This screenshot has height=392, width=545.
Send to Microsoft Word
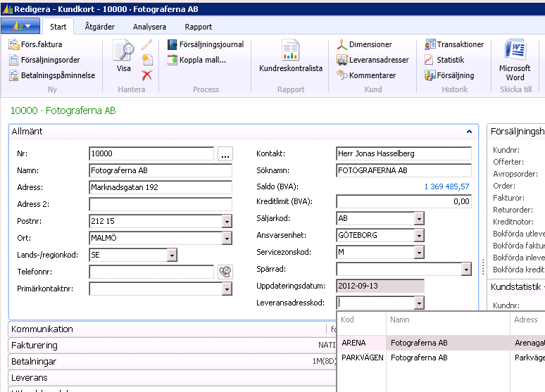(515, 61)
